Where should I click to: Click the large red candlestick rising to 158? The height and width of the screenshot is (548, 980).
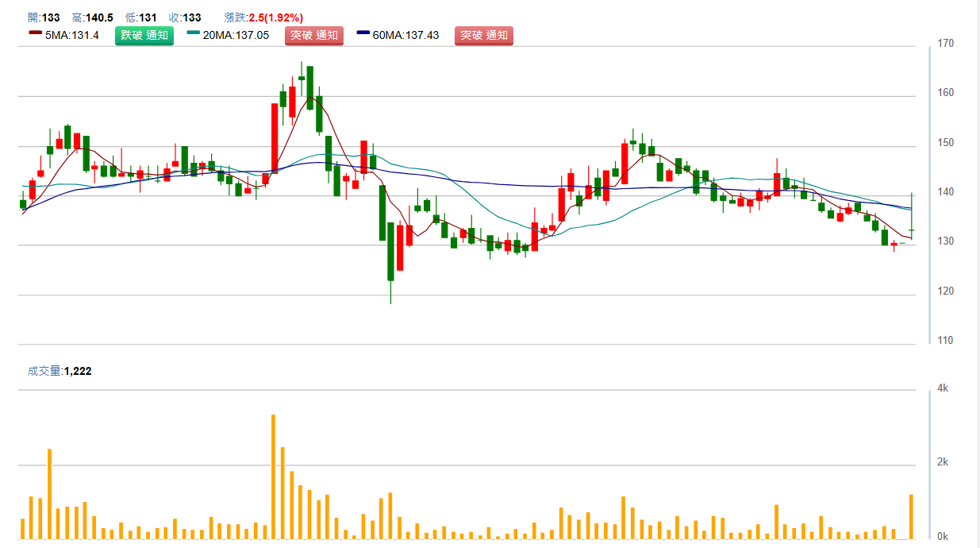275,137
